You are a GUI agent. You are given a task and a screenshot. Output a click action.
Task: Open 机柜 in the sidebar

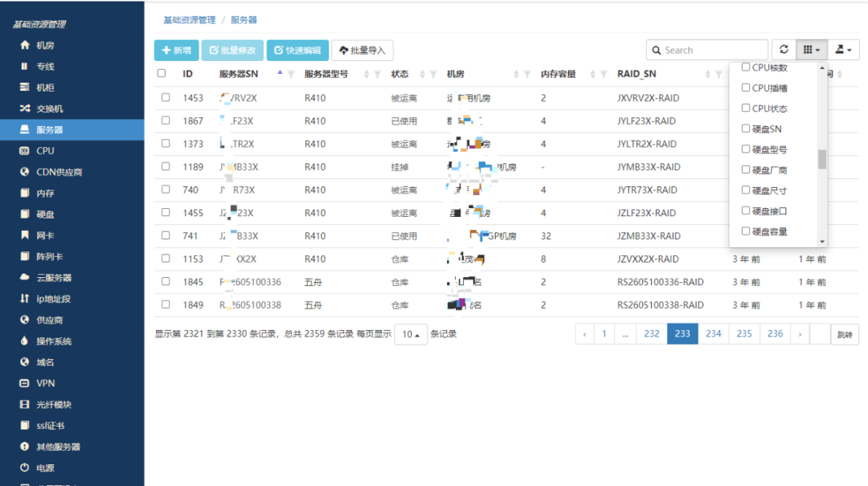tap(72, 88)
